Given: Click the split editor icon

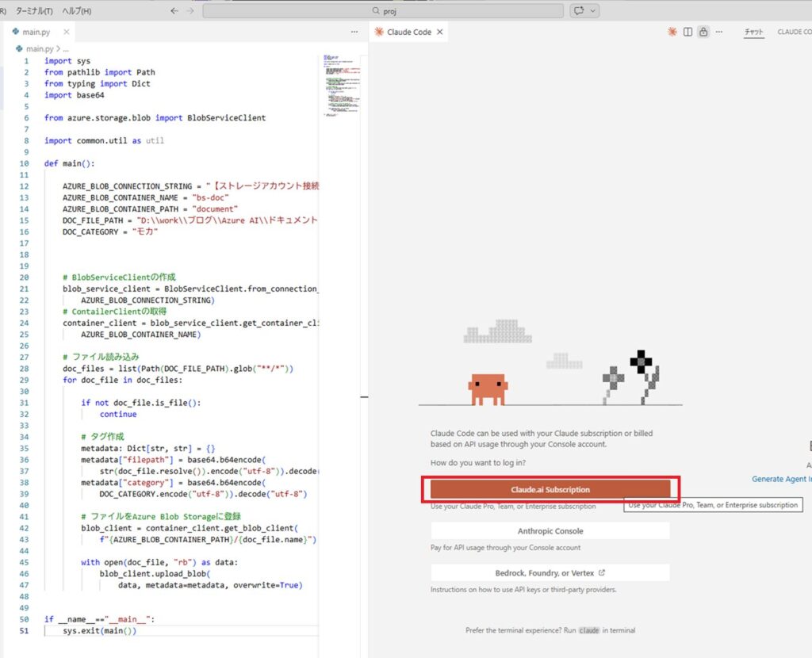Looking at the screenshot, I should tap(688, 32).
